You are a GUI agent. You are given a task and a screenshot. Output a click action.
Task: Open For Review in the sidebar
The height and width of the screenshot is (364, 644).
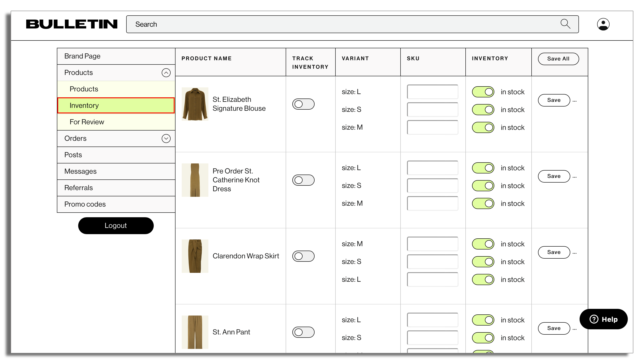tap(116, 122)
